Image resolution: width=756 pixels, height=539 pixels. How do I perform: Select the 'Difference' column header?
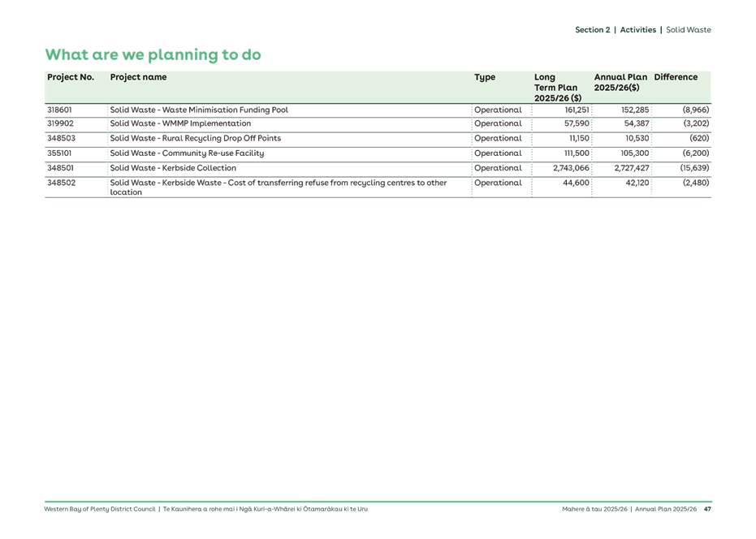(676, 77)
